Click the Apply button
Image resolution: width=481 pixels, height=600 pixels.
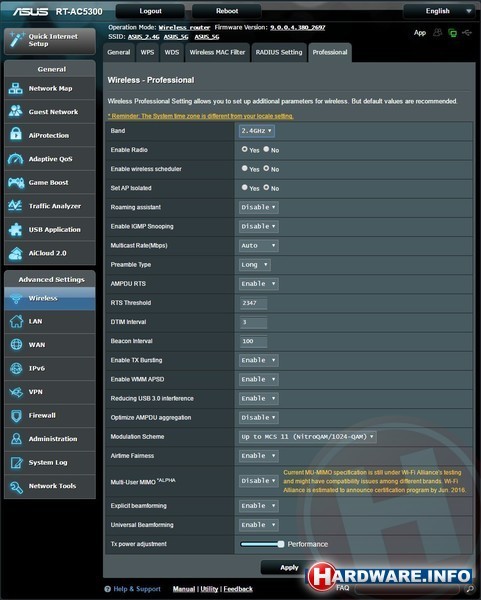289,567
